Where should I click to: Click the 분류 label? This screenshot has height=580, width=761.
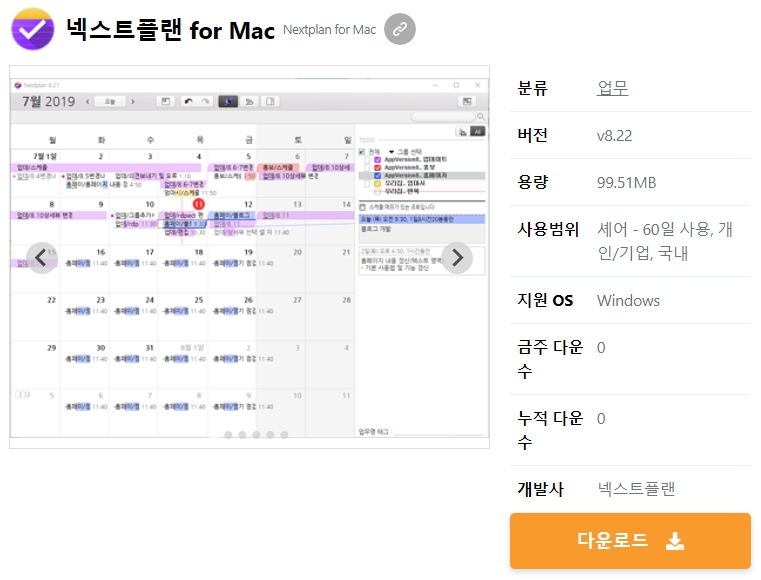pyautogui.click(x=532, y=88)
